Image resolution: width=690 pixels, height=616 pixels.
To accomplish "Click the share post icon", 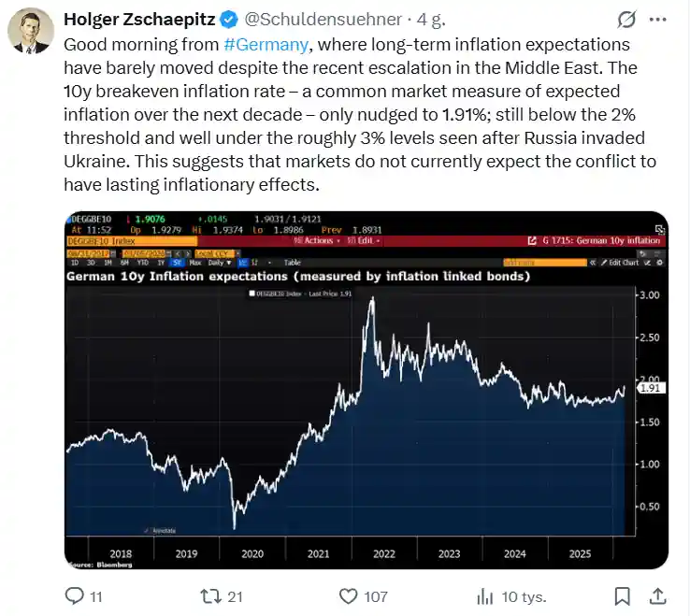I will coord(657,595).
